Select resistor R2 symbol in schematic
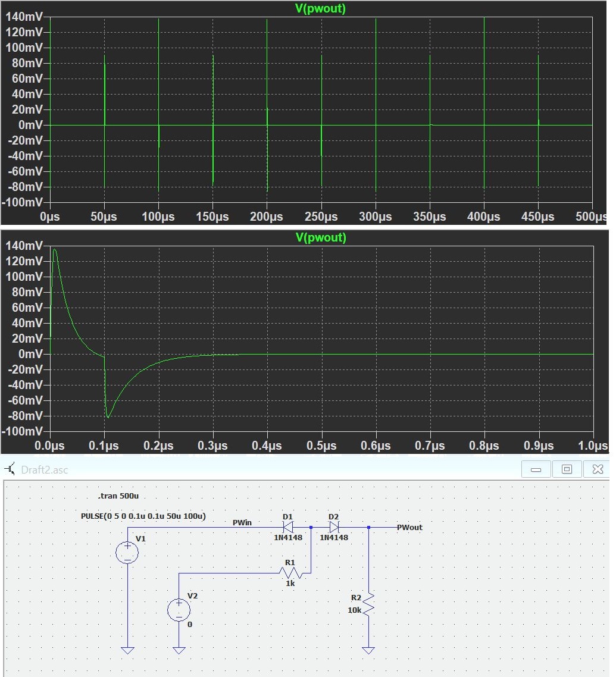 click(368, 604)
